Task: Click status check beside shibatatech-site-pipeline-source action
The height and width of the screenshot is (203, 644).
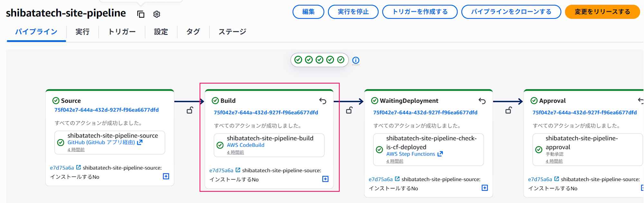Action: [x=61, y=142]
